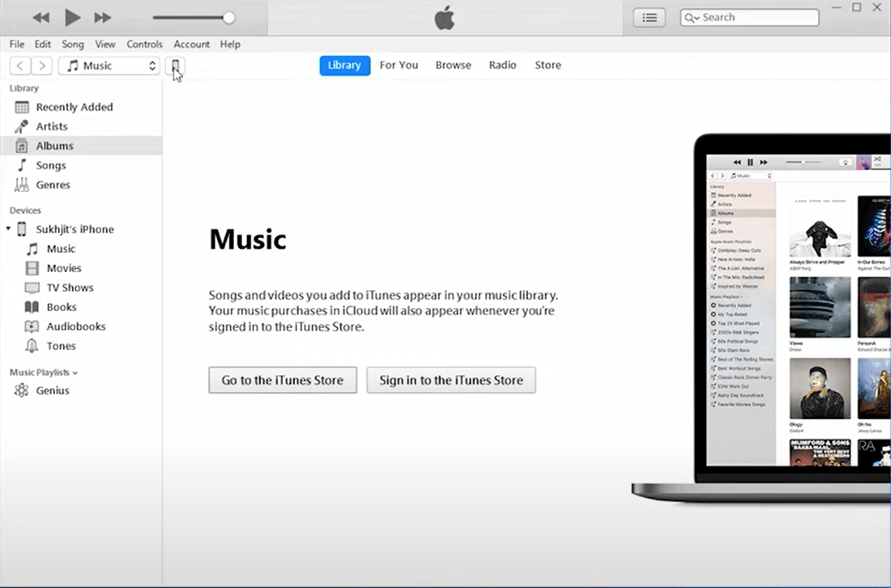
Task: Click the Movies film strip icon
Action: click(32, 268)
